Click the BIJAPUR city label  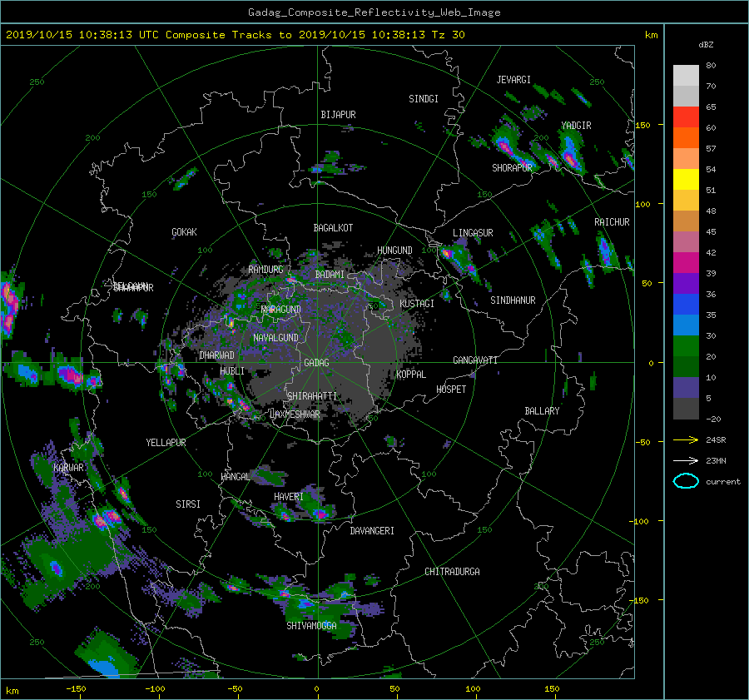pyautogui.click(x=338, y=115)
